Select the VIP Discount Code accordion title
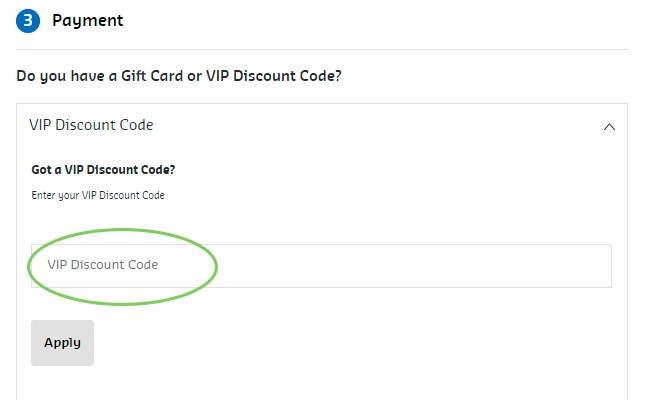649x400 pixels. tap(92, 125)
